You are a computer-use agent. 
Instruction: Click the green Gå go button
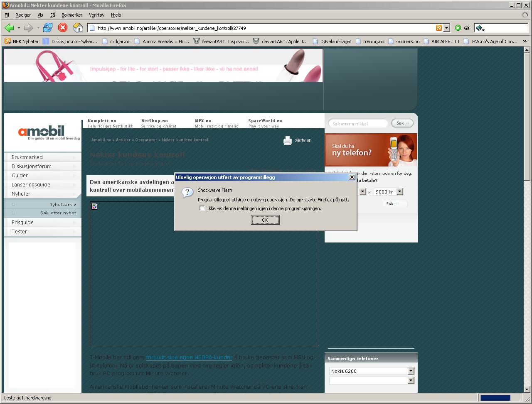(462, 28)
